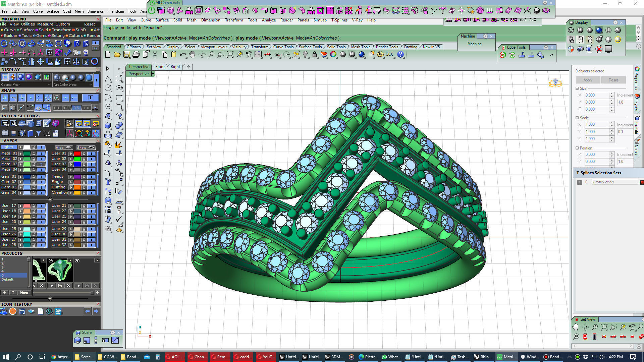
Task: Switch to the Right viewport tab
Action: [175, 67]
